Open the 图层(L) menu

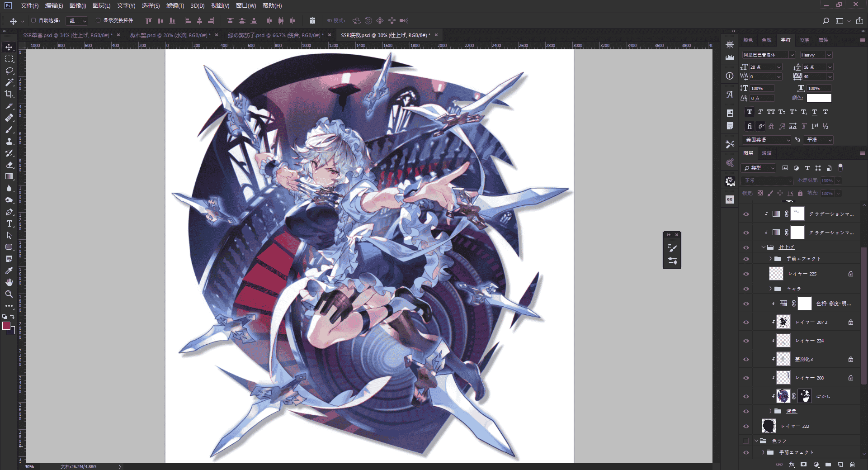101,6
